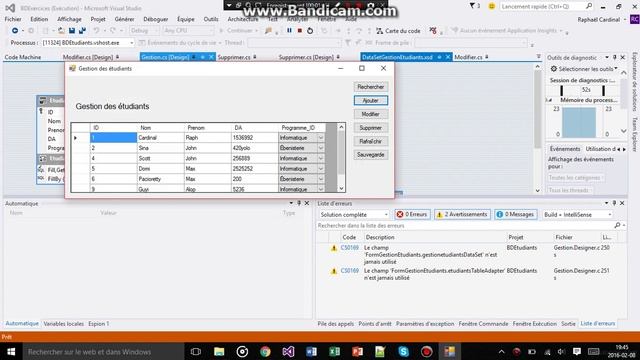The width and height of the screenshot is (640, 360).
Task: Click the Ajouter button
Action: [371, 100]
